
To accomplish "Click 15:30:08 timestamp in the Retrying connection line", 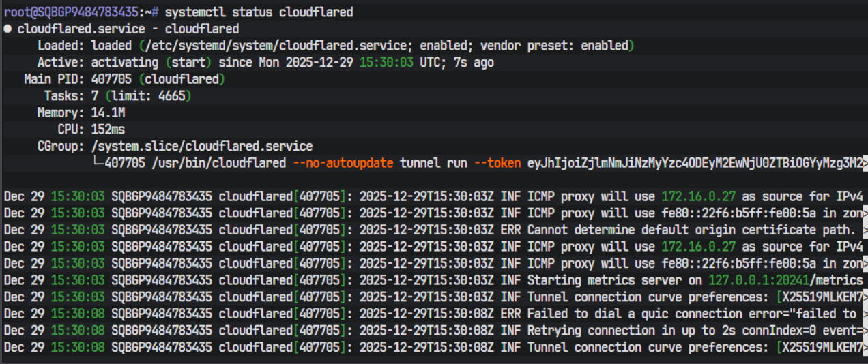I will click(x=78, y=330).
